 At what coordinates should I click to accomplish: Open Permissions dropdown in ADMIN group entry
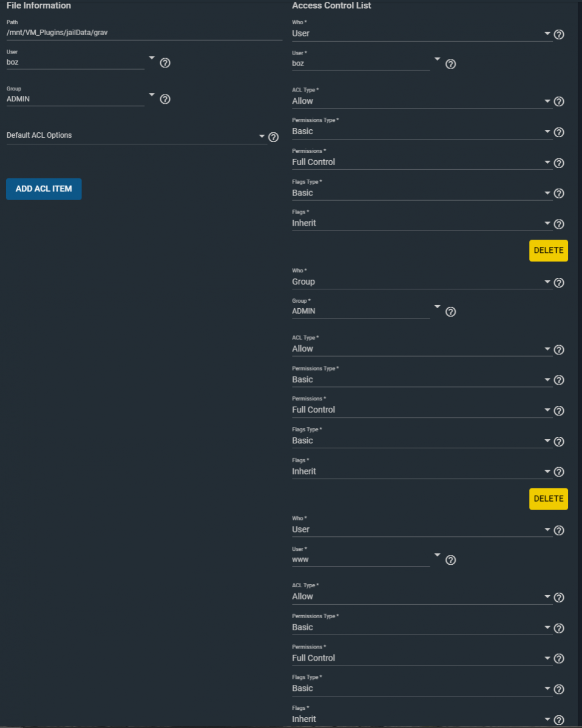point(421,410)
